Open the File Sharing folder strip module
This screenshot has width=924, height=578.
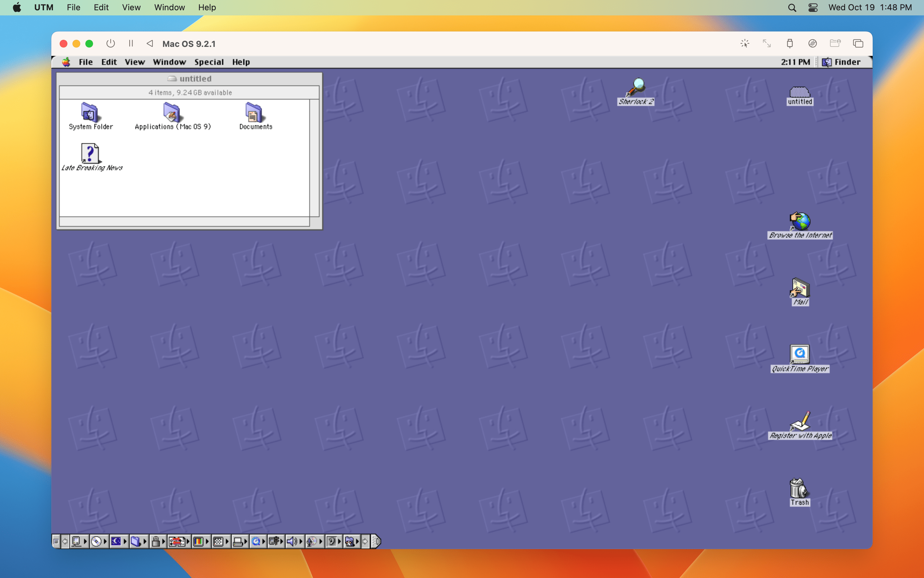[x=139, y=541]
